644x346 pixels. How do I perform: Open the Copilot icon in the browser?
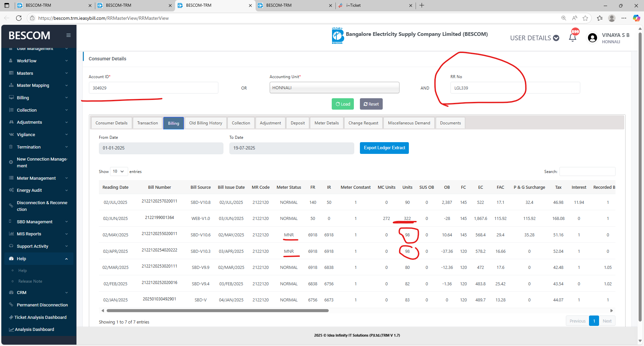pyautogui.click(x=636, y=18)
